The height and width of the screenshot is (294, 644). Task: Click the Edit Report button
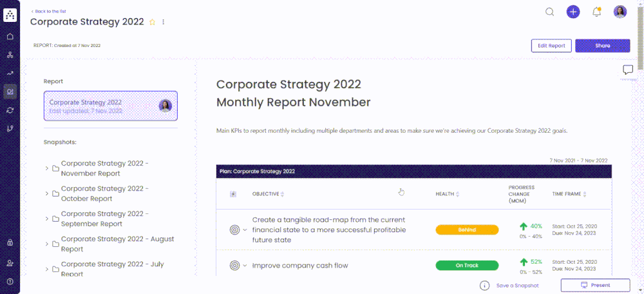[x=551, y=46]
